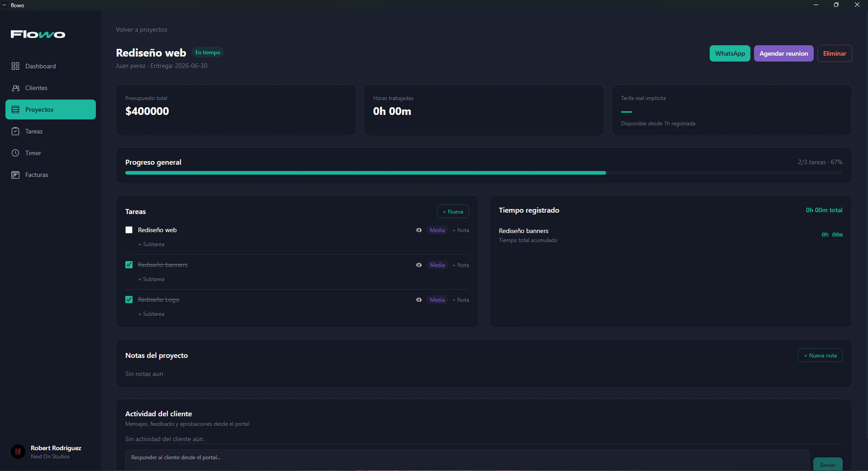868x471 pixels.
Task: Open Media priority of Rediseño Logo task
Action: [437, 300]
